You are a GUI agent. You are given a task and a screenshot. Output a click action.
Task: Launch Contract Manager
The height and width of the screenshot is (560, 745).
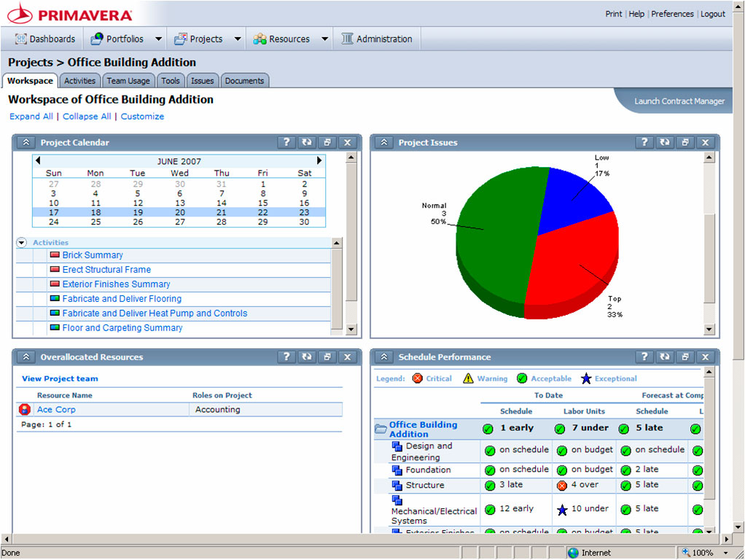[x=679, y=101]
